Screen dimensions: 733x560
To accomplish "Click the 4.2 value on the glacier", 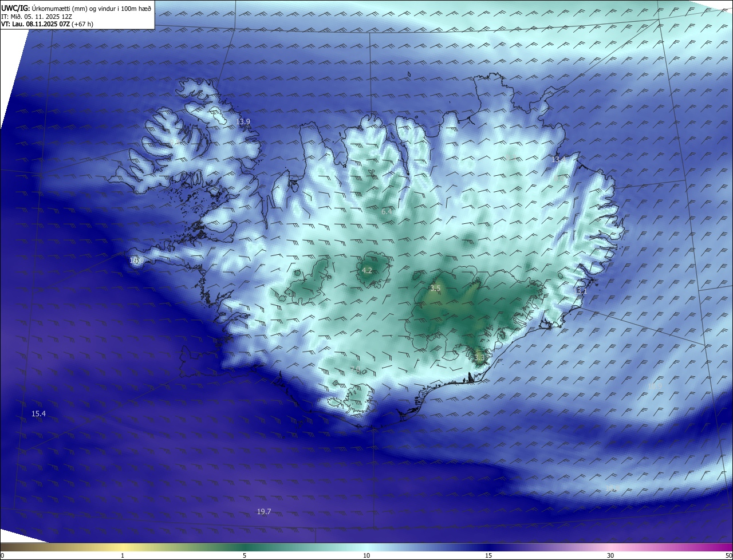I will tap(367, 271).
